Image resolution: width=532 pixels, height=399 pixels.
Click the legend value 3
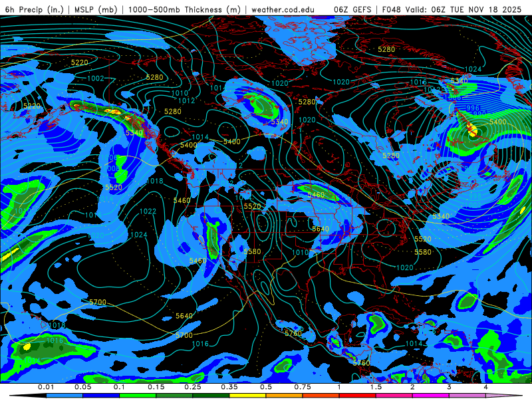(449, 387)
